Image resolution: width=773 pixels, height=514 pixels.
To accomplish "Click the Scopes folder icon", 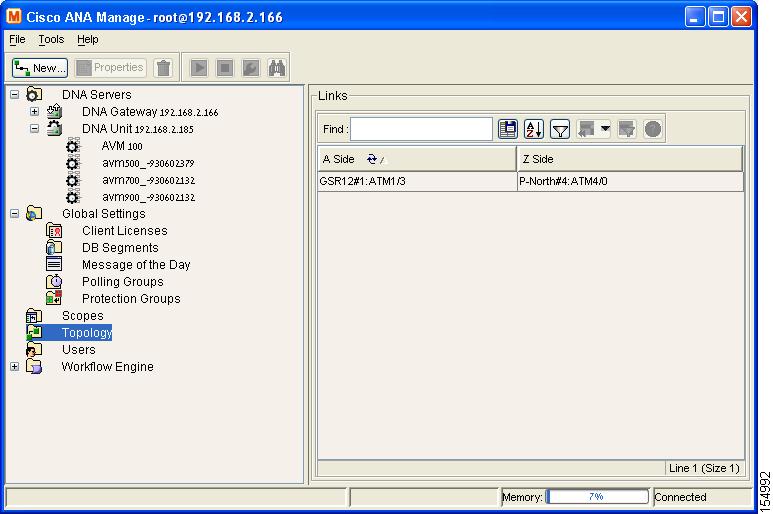I will [34, 315].
